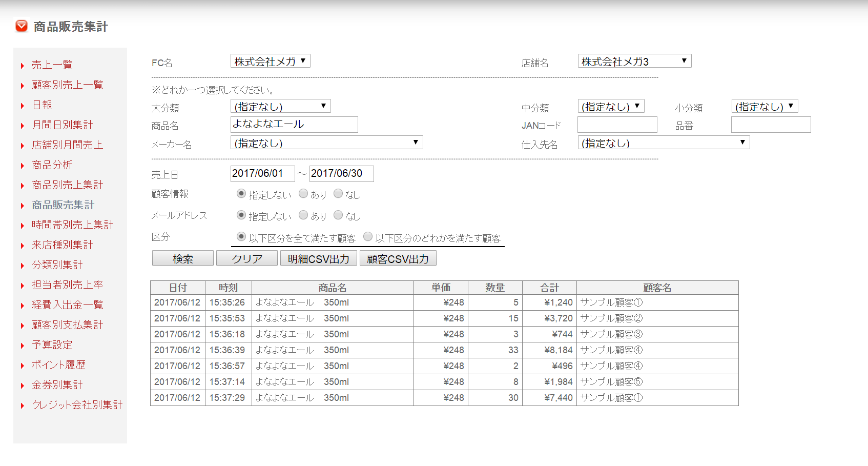Expand the 店舗名 dropdown
This screenshot has height=466, width=868.
tap(635, 61)
